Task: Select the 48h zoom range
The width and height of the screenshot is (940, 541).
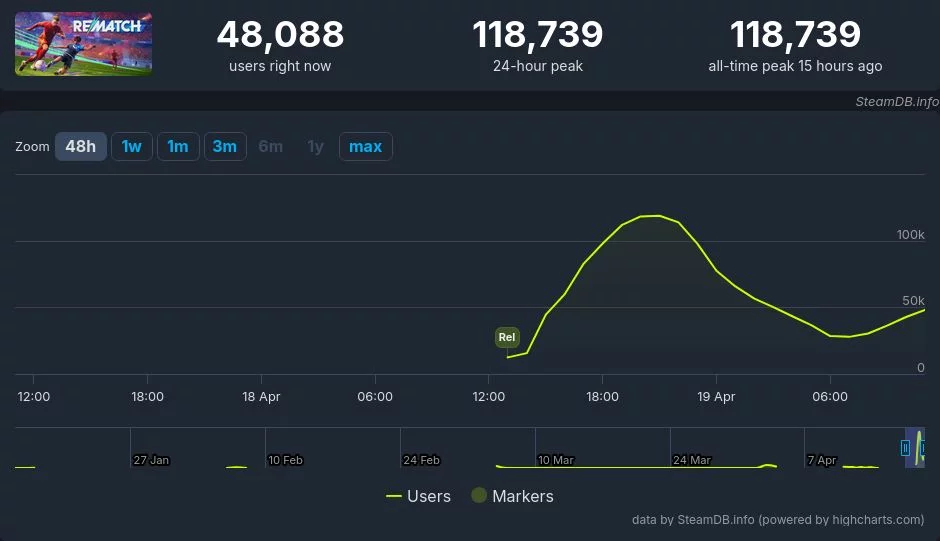Action: click(81, 146)
